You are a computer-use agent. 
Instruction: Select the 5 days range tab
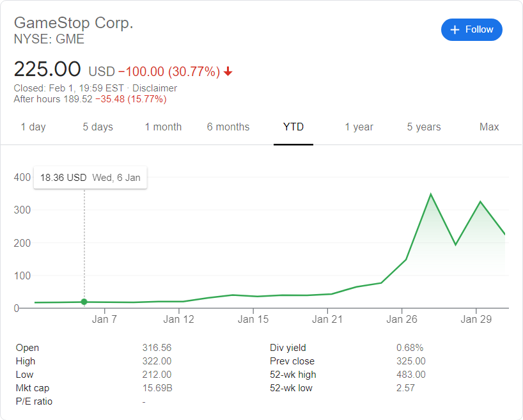98,127
